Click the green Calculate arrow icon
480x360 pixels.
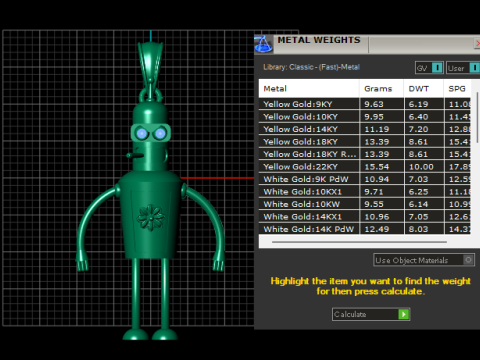click(x=404, y=314)
